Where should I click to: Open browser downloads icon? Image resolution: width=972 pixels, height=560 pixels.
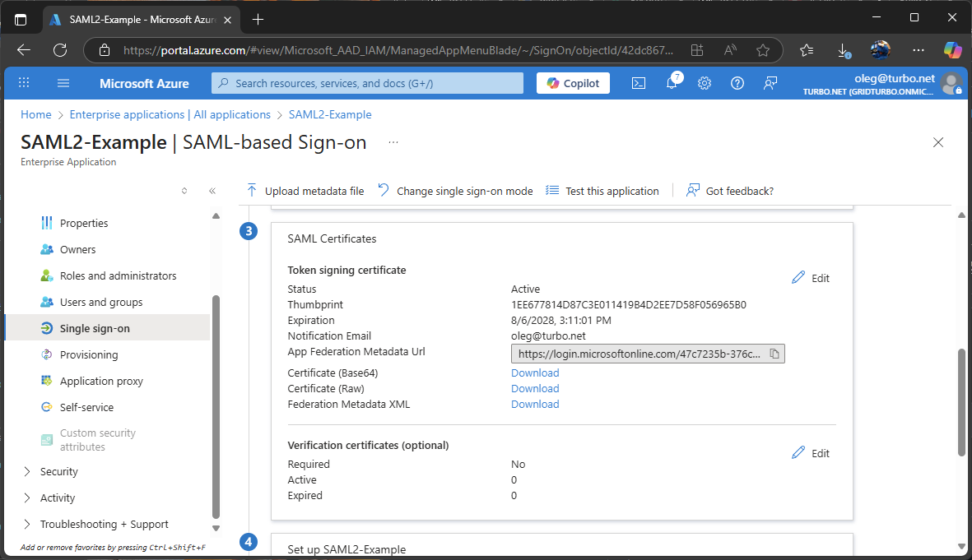coord(842,49)
